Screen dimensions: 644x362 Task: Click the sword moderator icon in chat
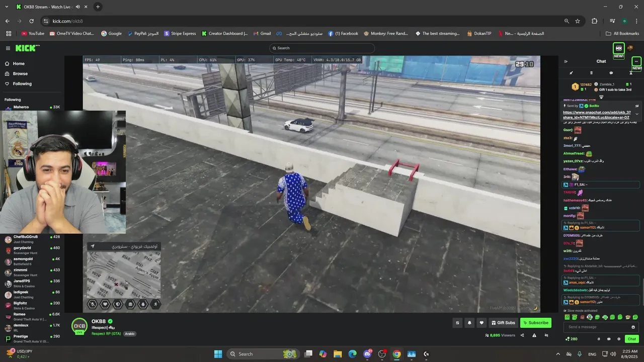point(572,73)
